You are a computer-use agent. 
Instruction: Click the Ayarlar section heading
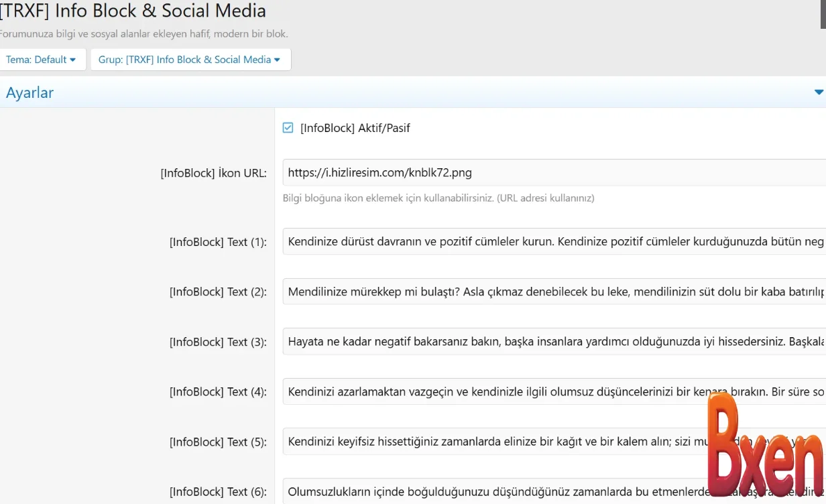point(30,93)
